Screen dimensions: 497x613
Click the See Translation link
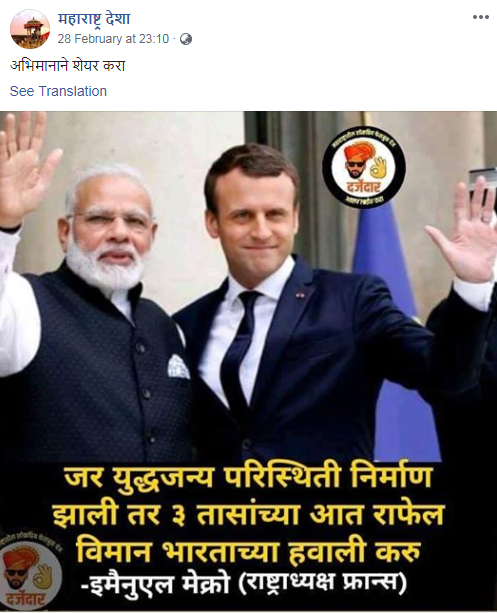click(x=58, y=91)
